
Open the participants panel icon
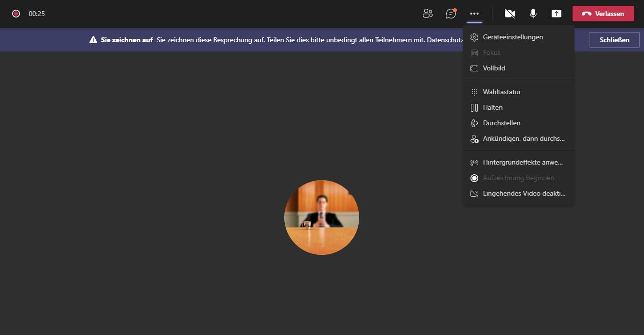(428, 14)
